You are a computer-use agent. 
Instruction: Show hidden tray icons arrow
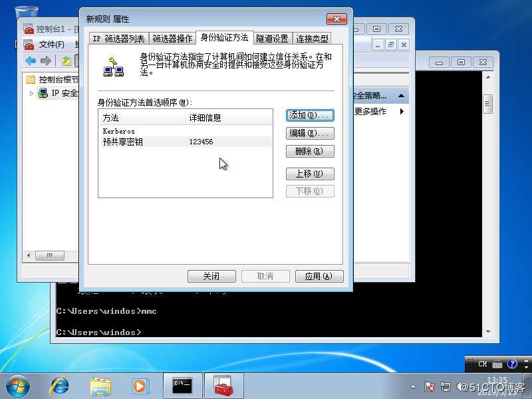pos(413,386)
